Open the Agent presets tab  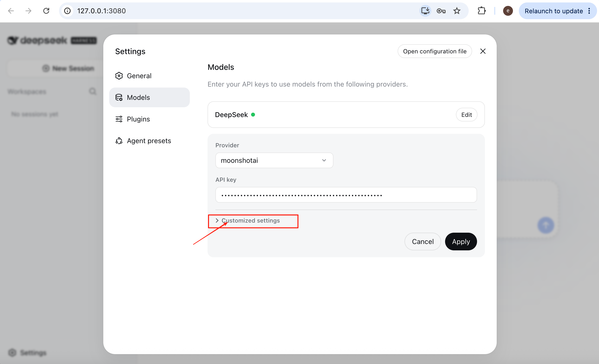[149, 141]
